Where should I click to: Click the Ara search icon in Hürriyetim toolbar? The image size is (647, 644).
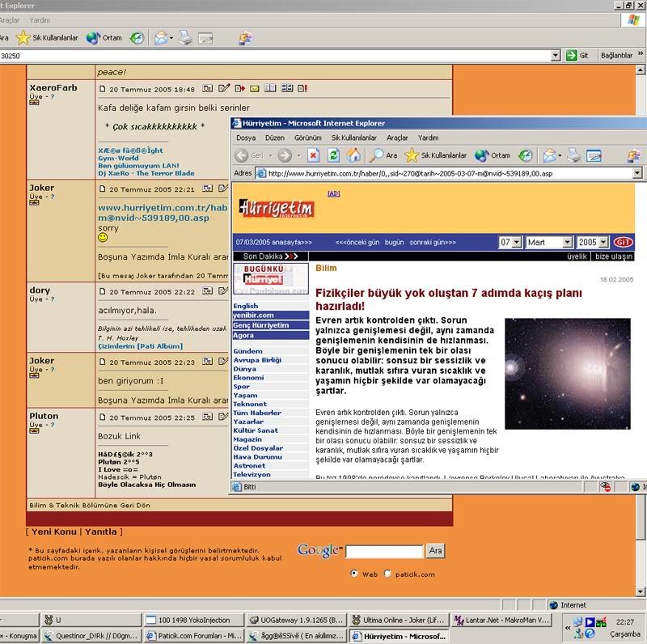pos(383,155)
